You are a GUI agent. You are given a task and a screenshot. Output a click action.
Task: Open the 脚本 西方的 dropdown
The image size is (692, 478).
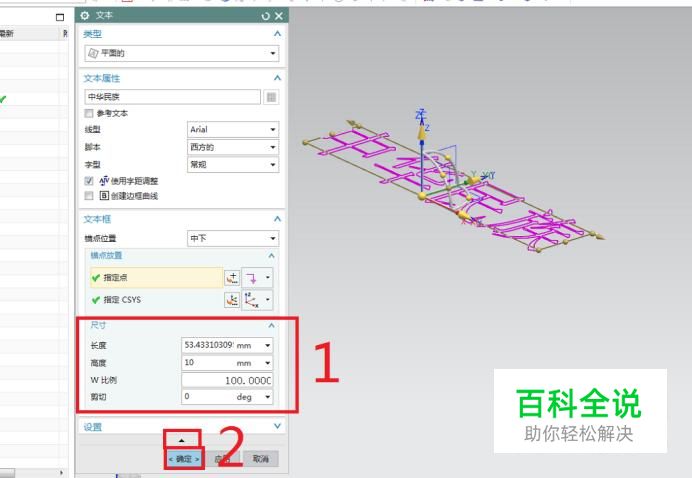(233, 147)
